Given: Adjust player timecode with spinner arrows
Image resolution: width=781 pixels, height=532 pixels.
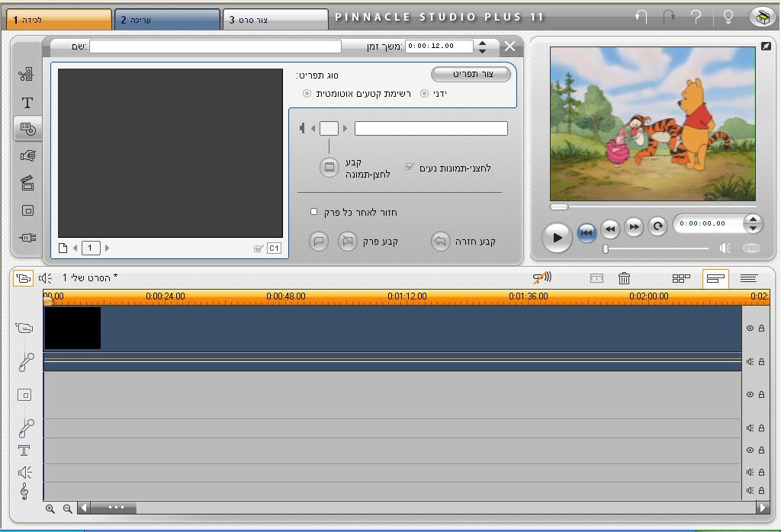Looking at the screenshot, I should click(x=753, y=223).
